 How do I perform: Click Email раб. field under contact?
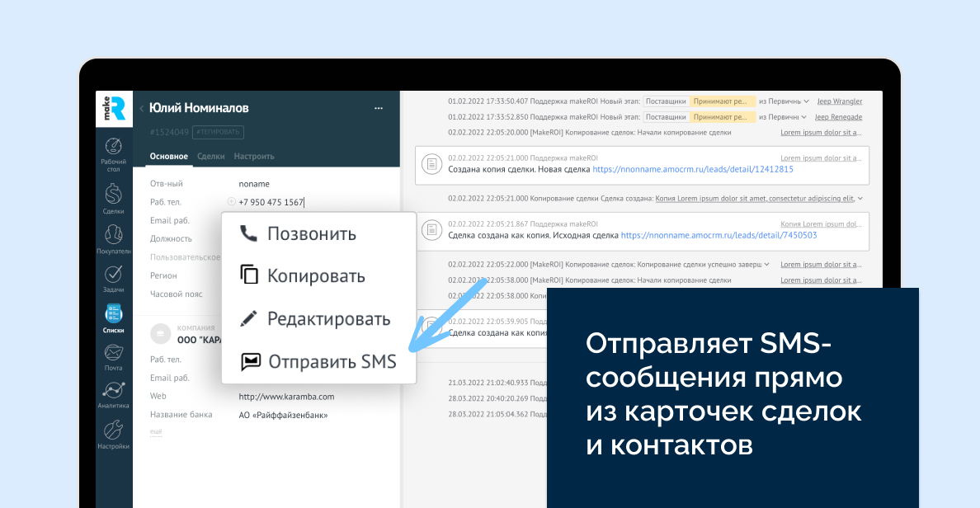coord(169,220)
